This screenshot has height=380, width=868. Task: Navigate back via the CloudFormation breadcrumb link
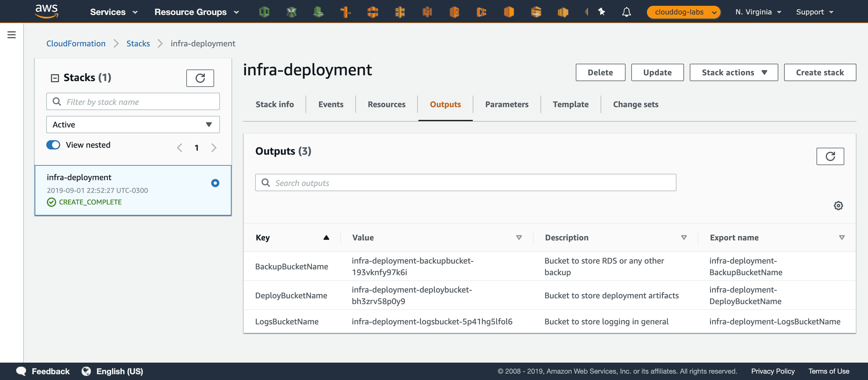[x=76, y=43]
